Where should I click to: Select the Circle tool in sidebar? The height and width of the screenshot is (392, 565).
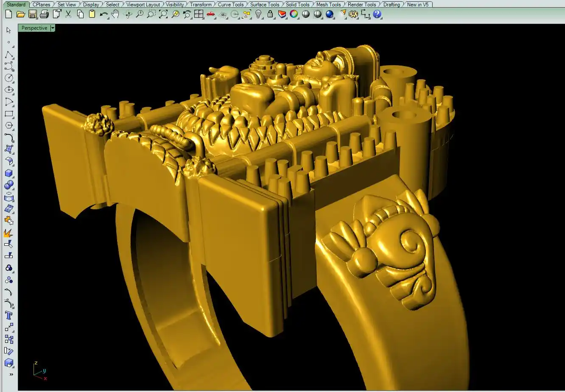coord(9,78)
